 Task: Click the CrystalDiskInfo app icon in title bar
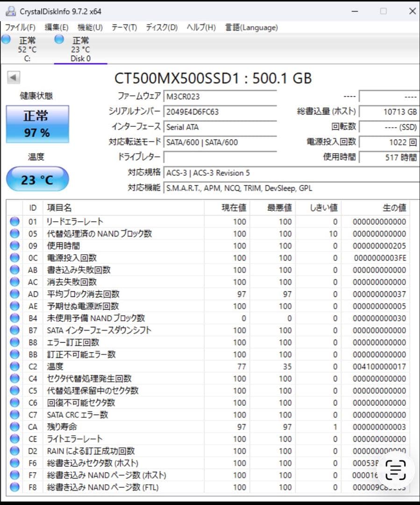pos(11,11)
